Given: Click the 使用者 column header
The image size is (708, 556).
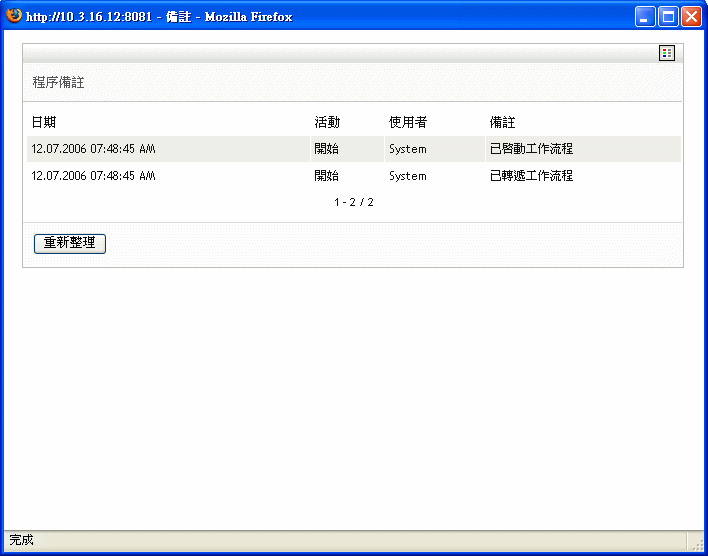Looking at the screenshot, I should (x=408, y=122).
